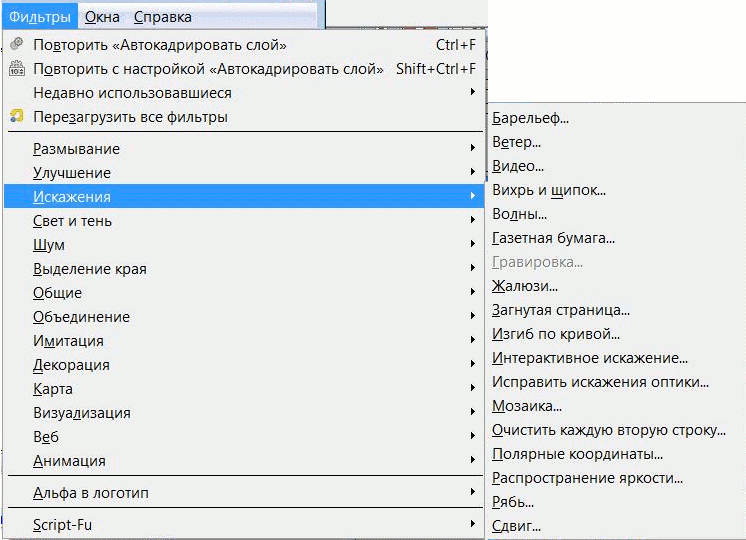Image resolution: width=746 pixels, height=540 pixels.
Task: Expand the Недавно использовавшиеся submenu arrow
Action: coord(472,91)
